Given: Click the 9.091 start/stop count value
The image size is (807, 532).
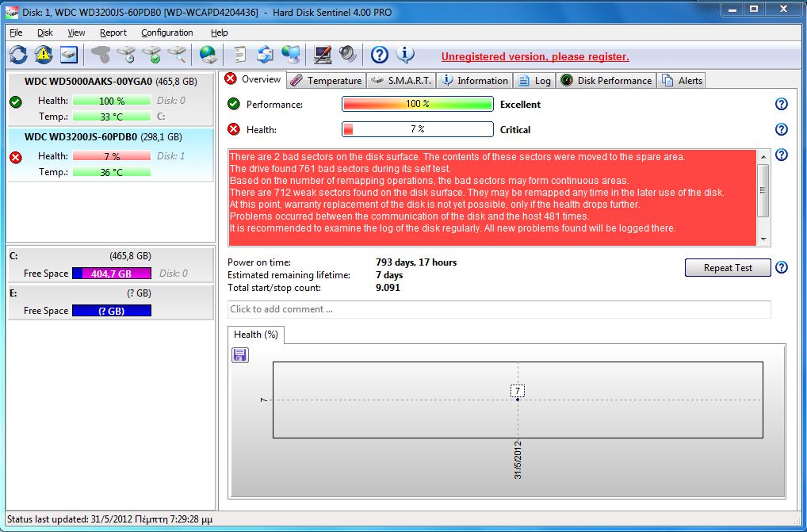Looking at the screenshot, I should pos(388,288).
